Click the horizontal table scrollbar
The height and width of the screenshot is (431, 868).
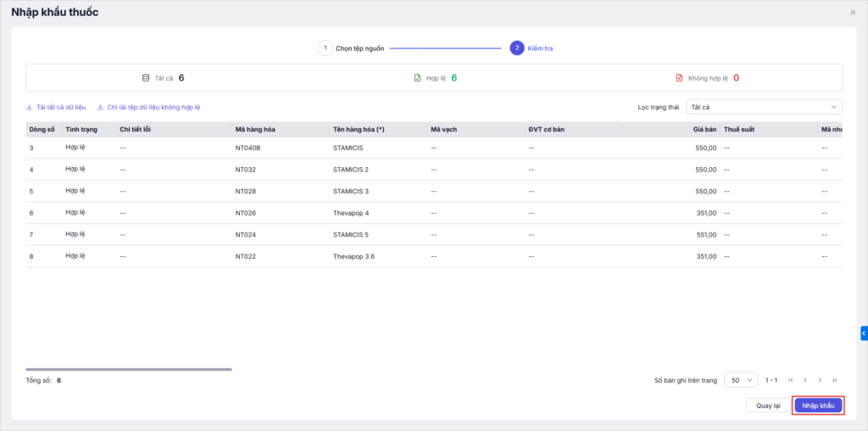coord(129,369)
